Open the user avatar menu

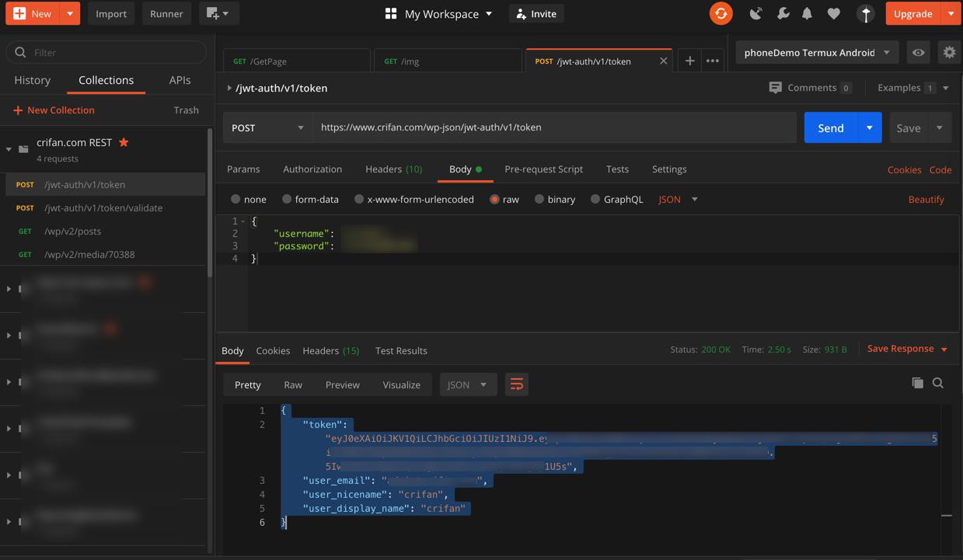[866, 13]
